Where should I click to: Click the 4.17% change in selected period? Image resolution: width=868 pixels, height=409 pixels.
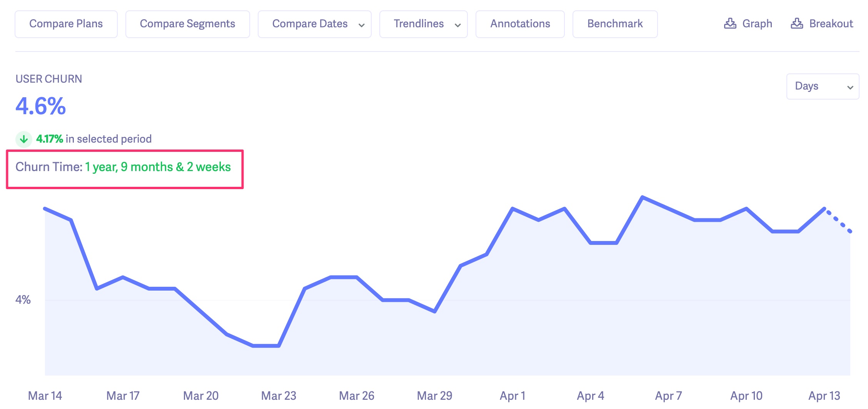tap(50, 139)
